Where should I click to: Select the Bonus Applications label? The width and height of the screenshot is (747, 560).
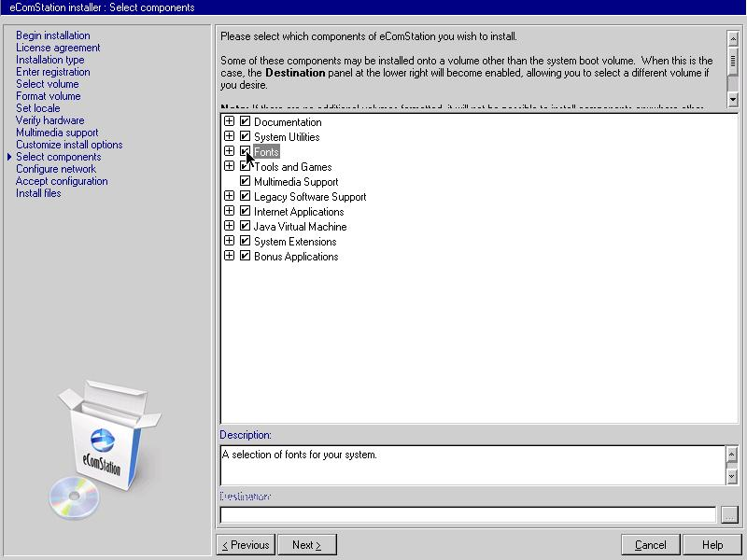[296, 257]
